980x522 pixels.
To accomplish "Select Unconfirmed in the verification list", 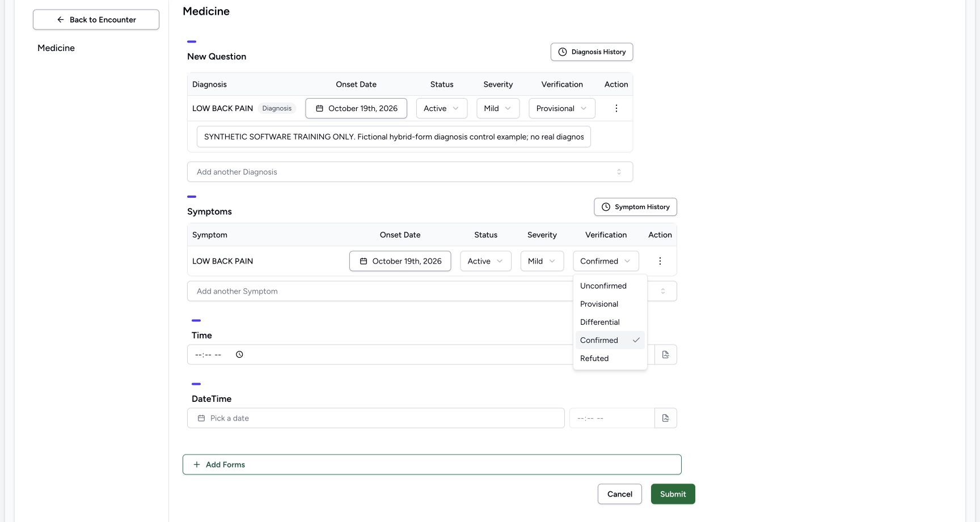I will pyautogui.click(x=610, y=286).
